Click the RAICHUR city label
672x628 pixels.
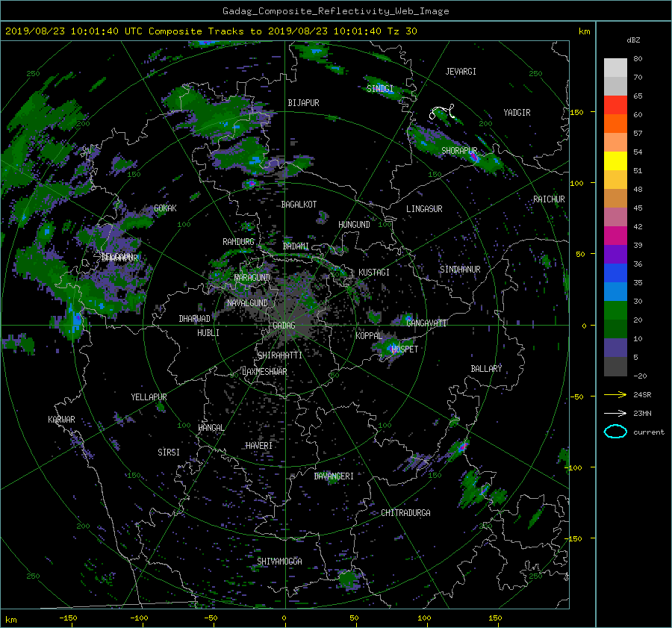click(x=549, y=199)
